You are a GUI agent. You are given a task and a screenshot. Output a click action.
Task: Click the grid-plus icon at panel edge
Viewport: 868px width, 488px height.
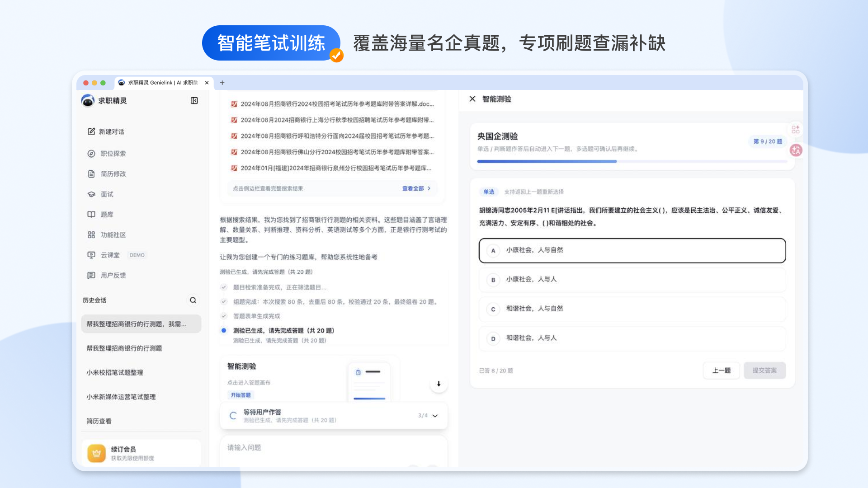796,130
